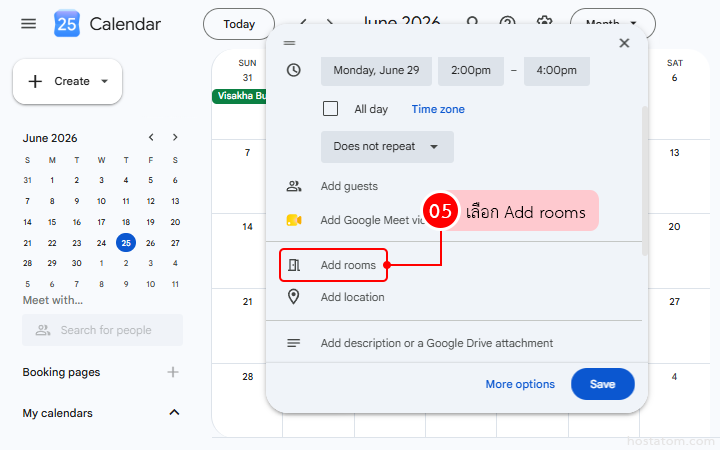Change the event date Monday, June 29
Screen dimensions: 720x450
point(376,70)
